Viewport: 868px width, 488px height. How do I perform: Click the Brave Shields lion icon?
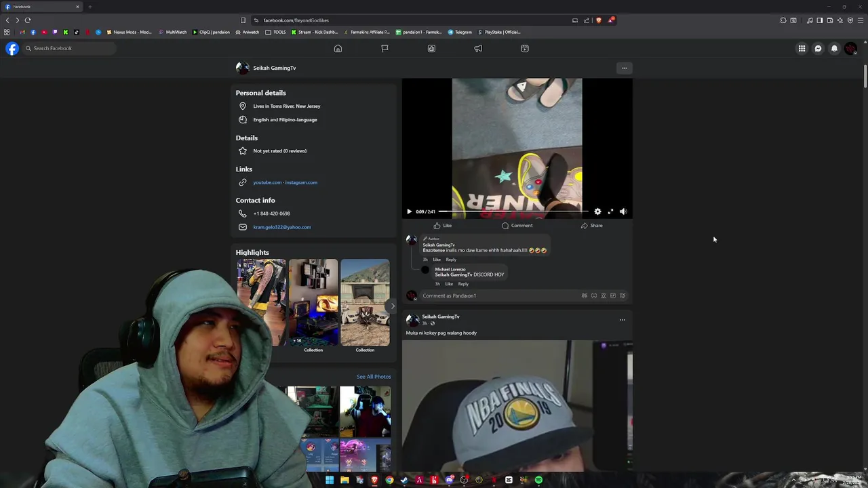coord(598,20)
